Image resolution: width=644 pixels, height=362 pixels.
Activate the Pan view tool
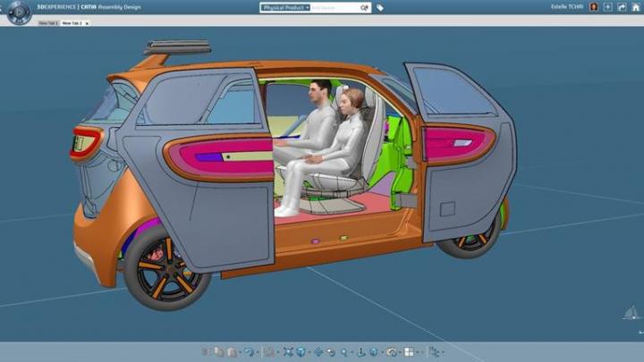click(318, 352)
